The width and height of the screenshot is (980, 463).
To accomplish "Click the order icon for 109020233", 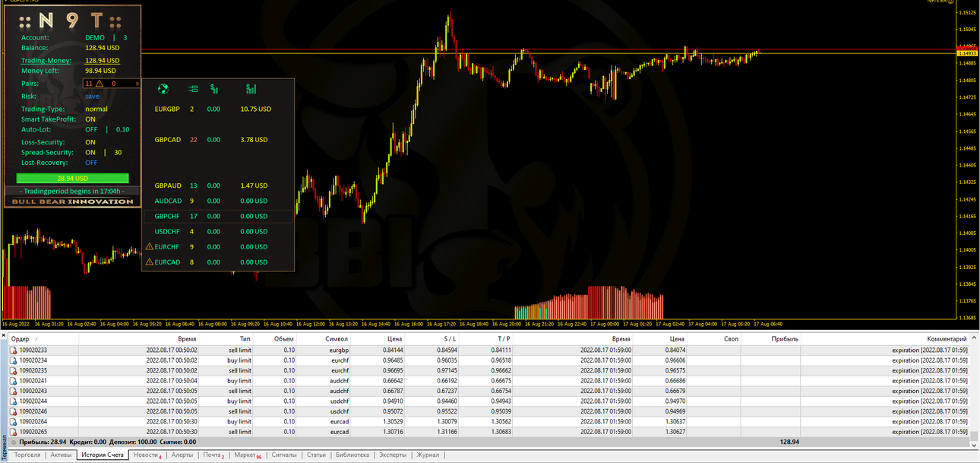I will [x=13, y=350].
